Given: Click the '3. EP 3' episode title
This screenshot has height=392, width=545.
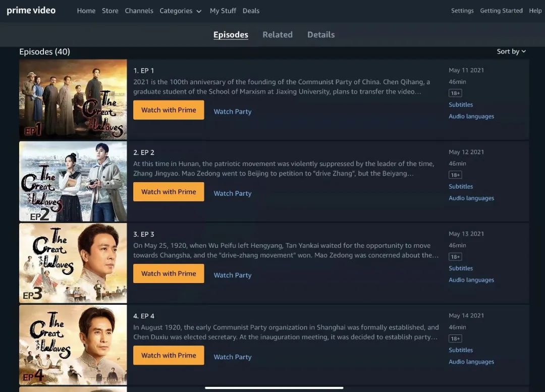Looking at the screenshot, I should coord(143,234).
